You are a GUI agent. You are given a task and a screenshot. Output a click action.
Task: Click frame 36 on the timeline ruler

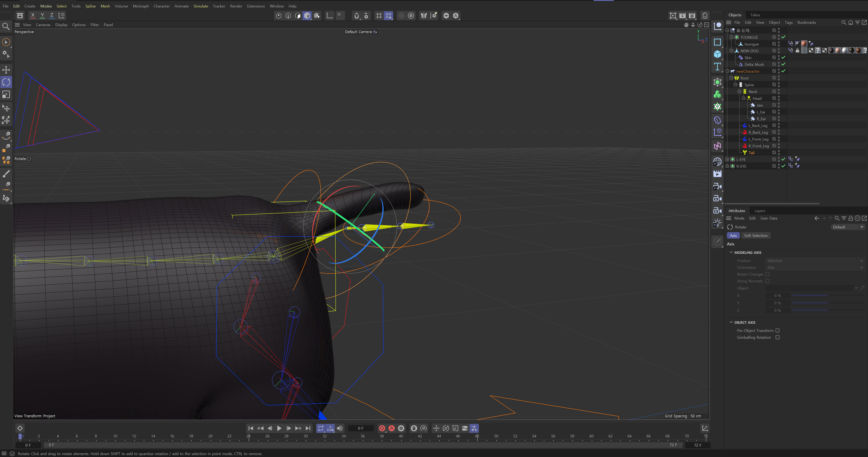coord(363,436)
